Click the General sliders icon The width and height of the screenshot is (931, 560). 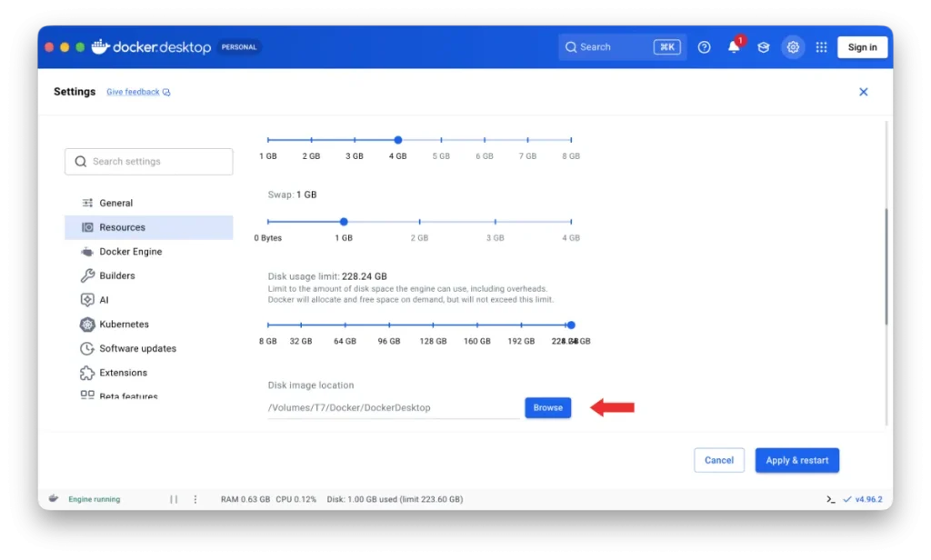(x=87, y=203)
